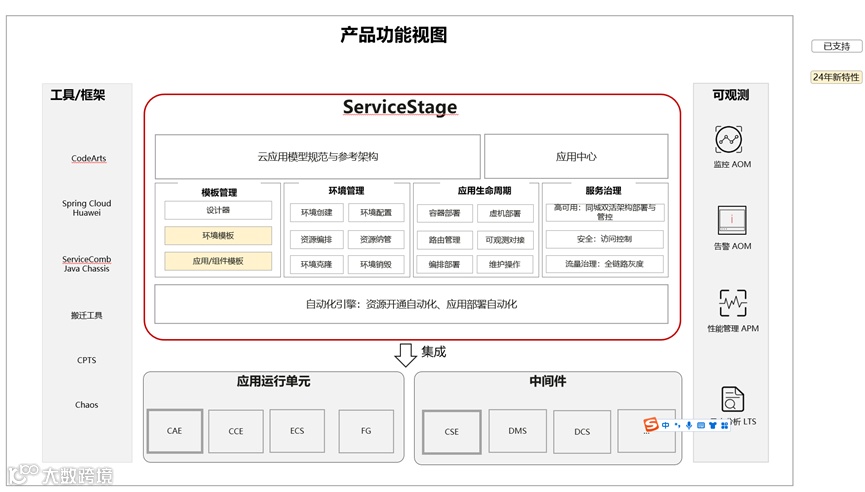Click the 服务治理 section heading
The height and width of the screenshot is (492, 865).
(604, 191)
